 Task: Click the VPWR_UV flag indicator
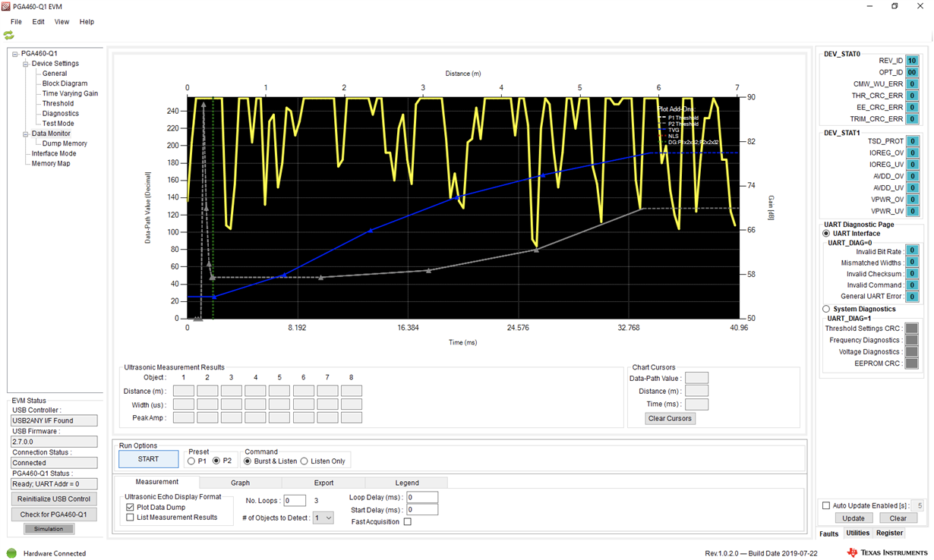[x=912, y=211]
